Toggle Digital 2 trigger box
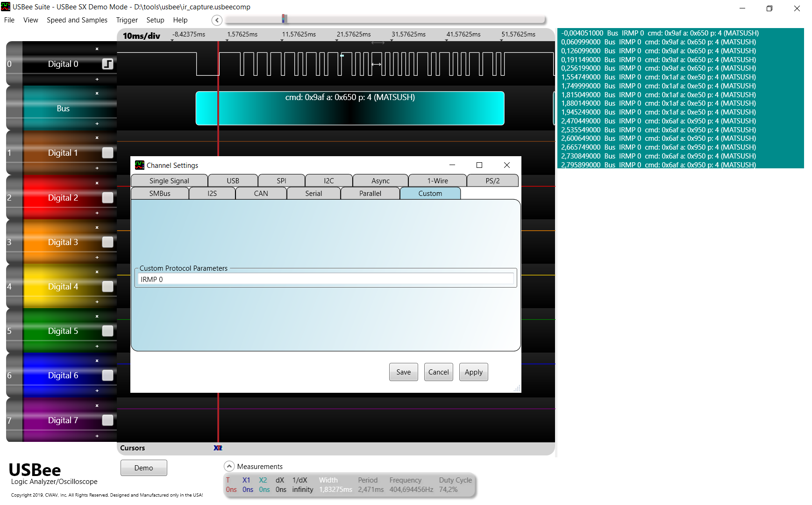 pyautogui.click(x=108, y=198)
